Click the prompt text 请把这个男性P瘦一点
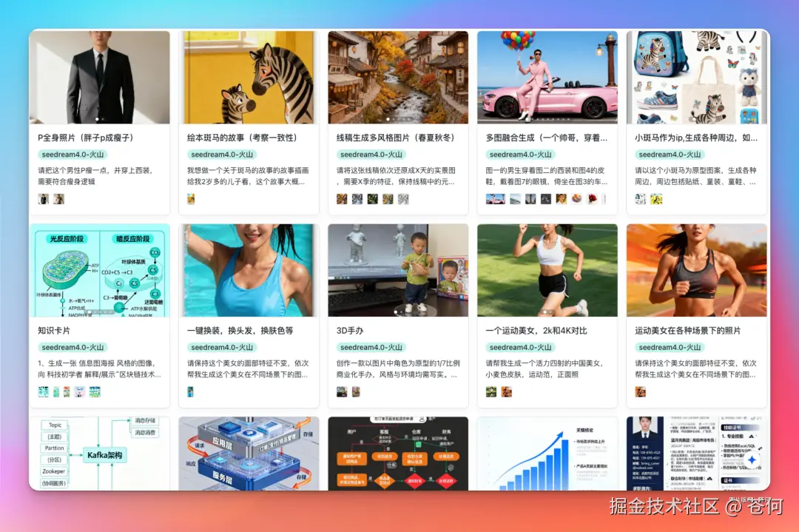Viewport: 799px width, 532px height. (95, 176)
